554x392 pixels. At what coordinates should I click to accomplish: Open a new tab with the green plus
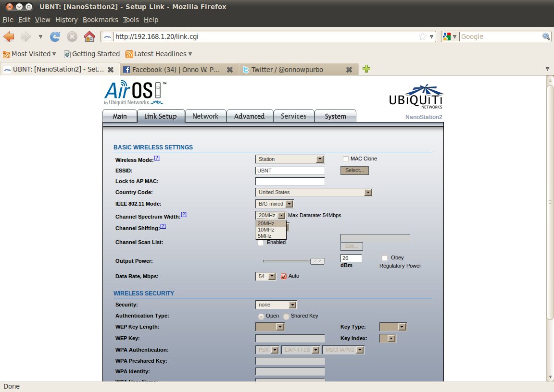[366, 69]
